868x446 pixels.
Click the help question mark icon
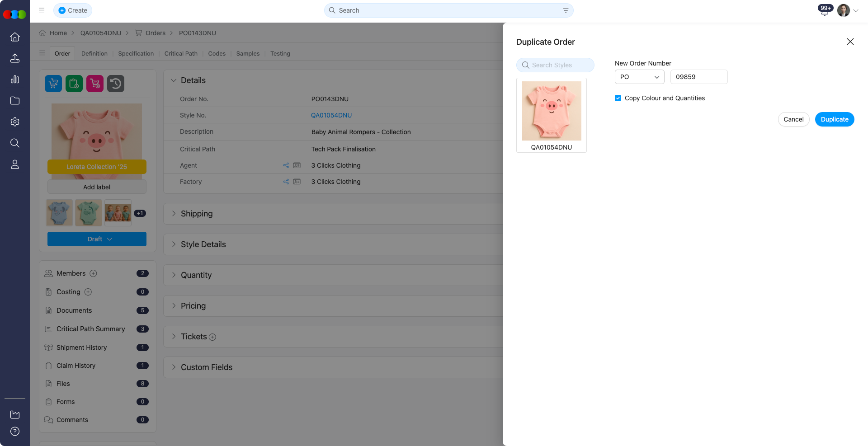point(15,432)
